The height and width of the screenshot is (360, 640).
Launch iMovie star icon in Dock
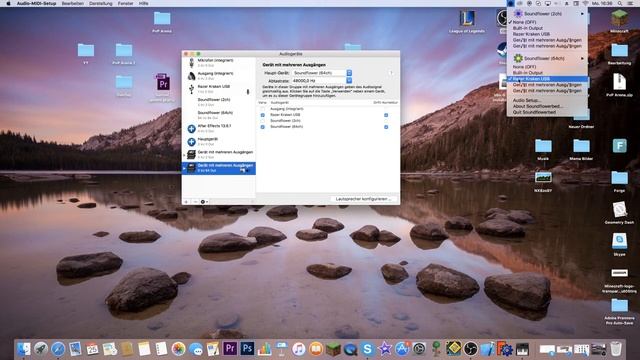click(384, 349)
